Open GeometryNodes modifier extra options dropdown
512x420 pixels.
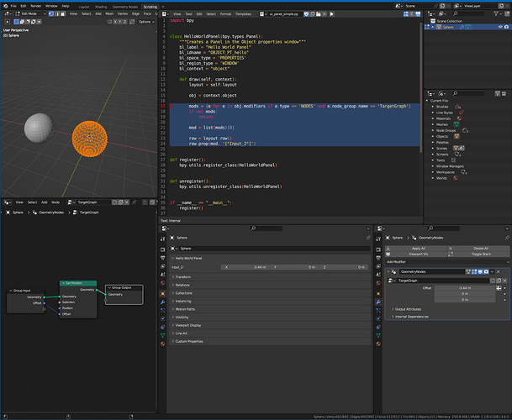click(x=492, y=271)
